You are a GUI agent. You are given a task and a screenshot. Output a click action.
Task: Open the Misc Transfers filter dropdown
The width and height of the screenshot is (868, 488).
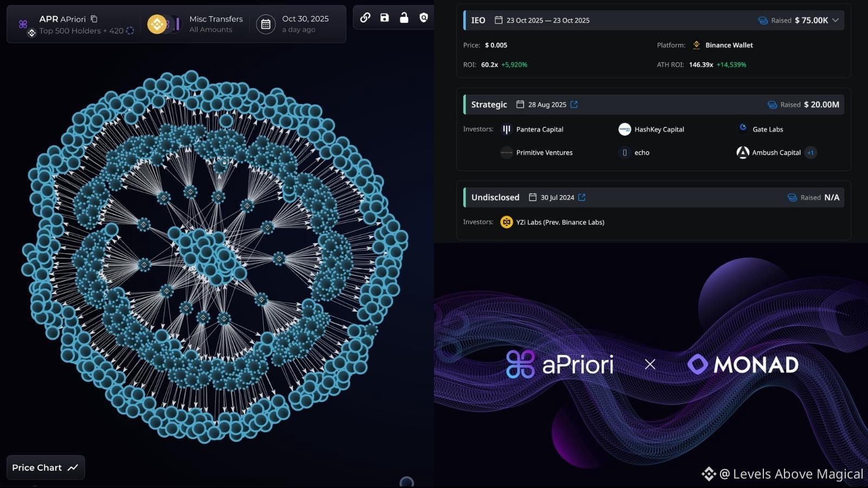click(216, 24)
